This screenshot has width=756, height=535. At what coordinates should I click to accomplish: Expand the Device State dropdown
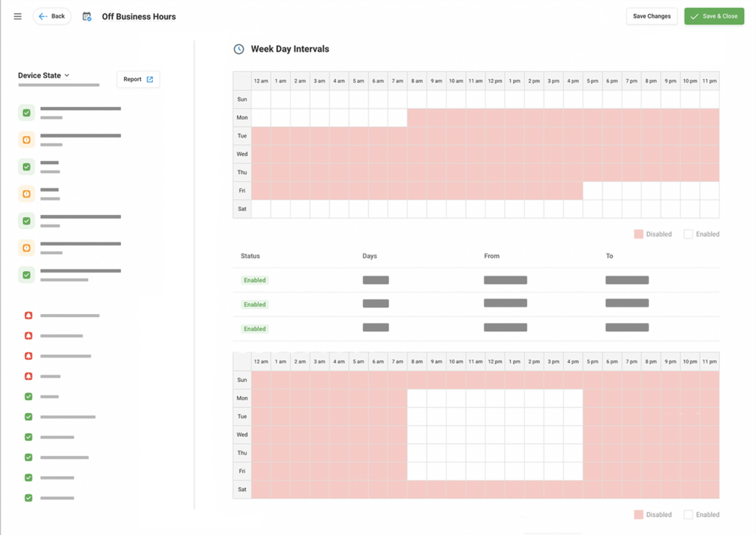[x=44, y=75]
